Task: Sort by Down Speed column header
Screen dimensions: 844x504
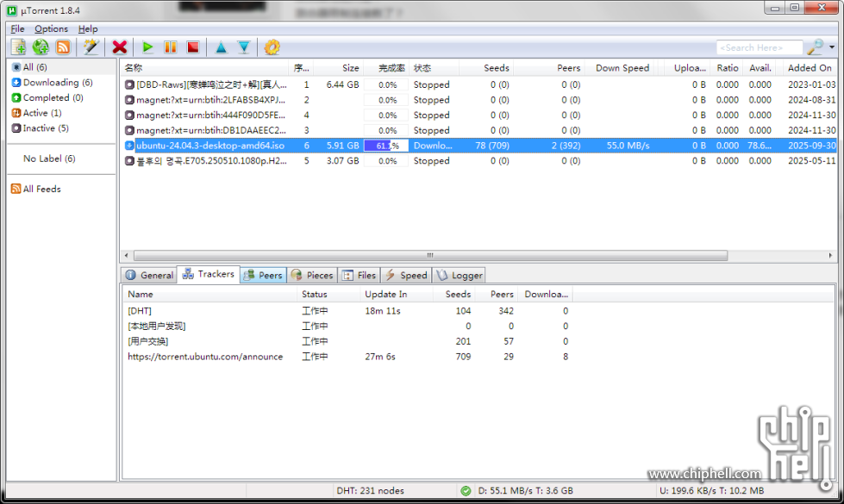Action: 622,68
